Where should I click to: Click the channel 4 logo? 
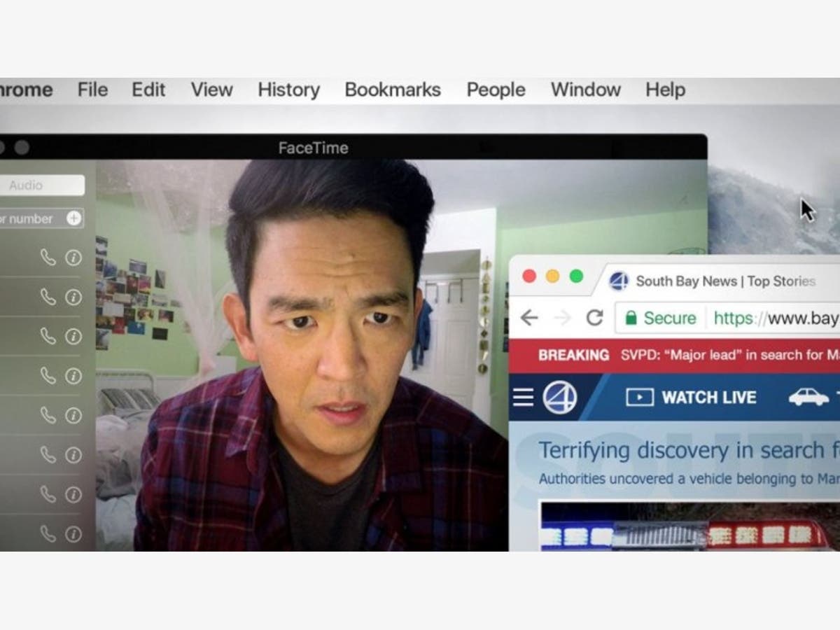pos(560,398)
